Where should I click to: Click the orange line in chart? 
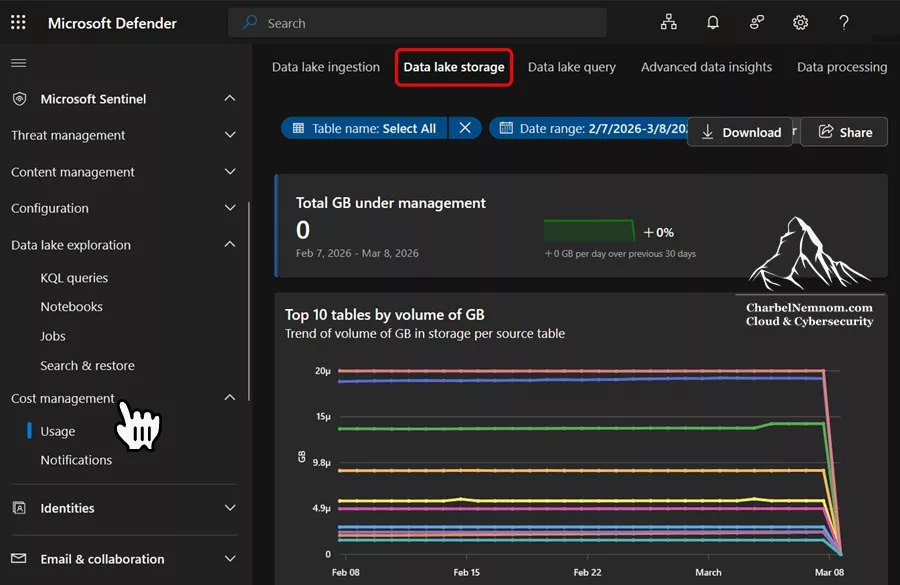tap(581, 471)
